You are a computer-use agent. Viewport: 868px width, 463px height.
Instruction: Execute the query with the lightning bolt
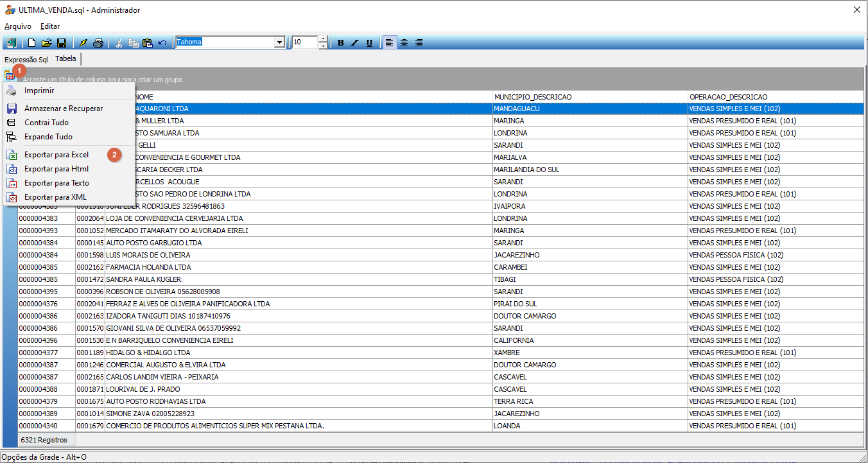83,43
